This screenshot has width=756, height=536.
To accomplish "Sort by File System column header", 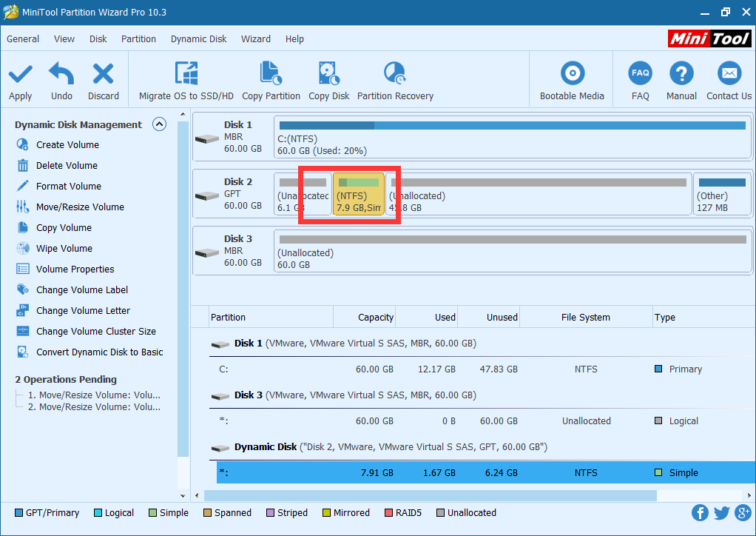I will [x=586, y=317].
